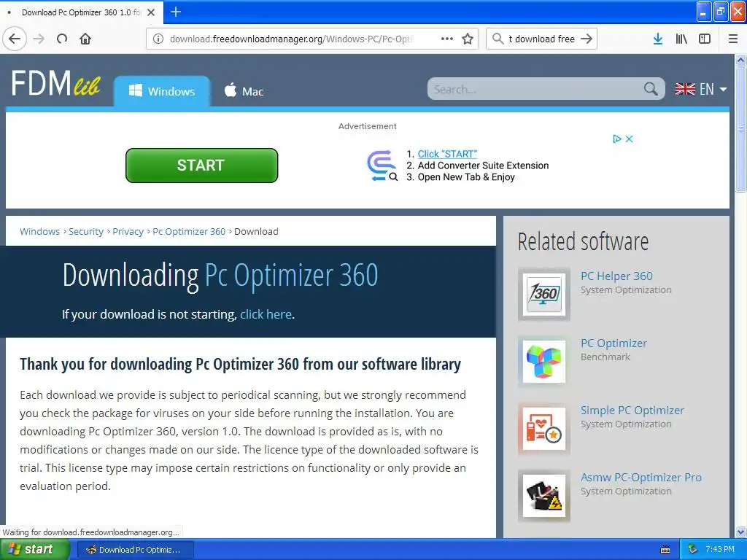Click the 'Related software' heading
Image resolution: width=747 pixels, height=560 pixels.
583,241
